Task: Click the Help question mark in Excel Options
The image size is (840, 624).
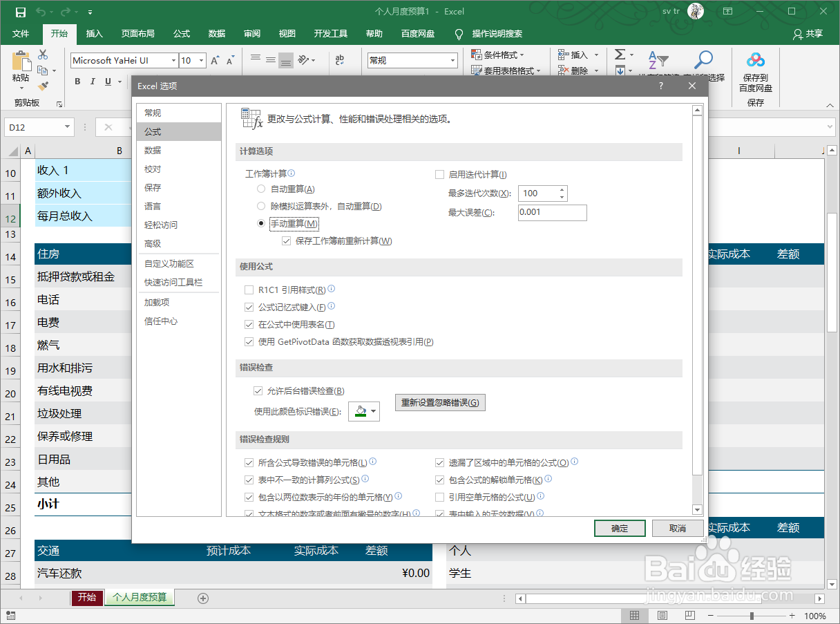Action: pyautogui.click(x=660, y=86)
